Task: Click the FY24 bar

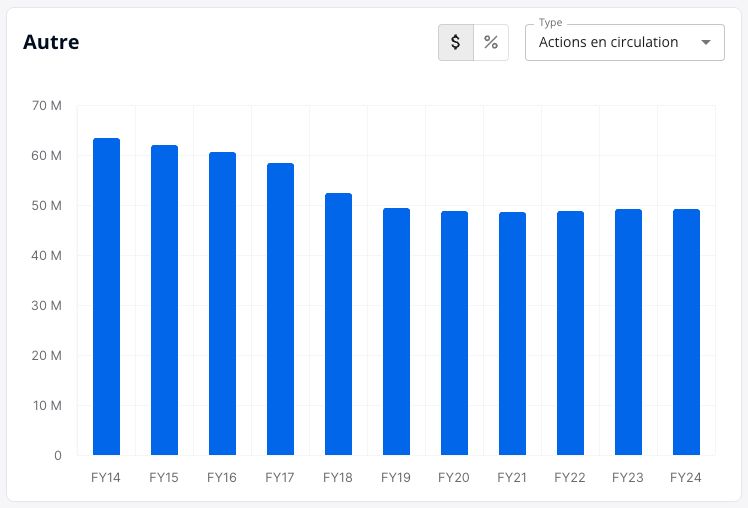Action: pos(686,332)
